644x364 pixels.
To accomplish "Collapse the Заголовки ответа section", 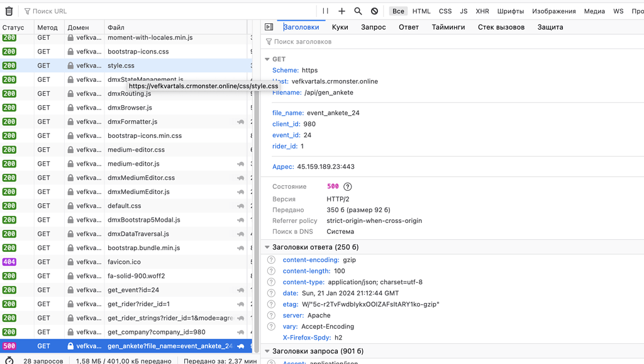I will 266,247.
